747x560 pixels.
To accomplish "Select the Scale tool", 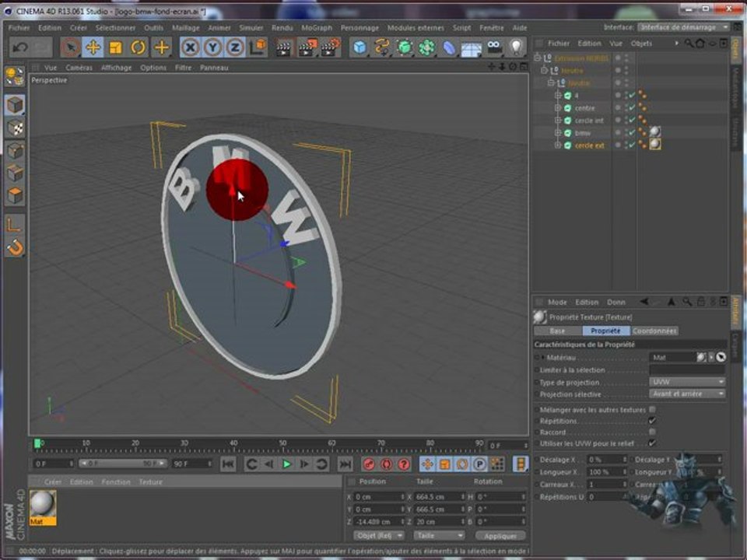I will point(116,47).
